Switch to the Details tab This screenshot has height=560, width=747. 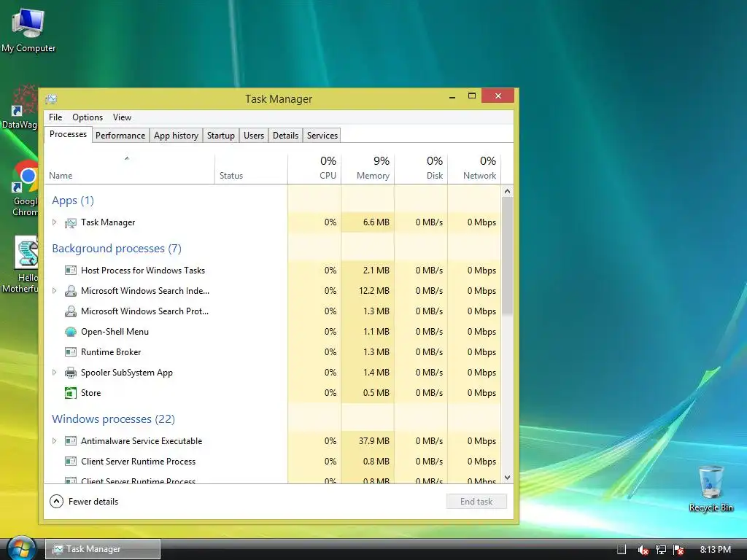(285, 136)
